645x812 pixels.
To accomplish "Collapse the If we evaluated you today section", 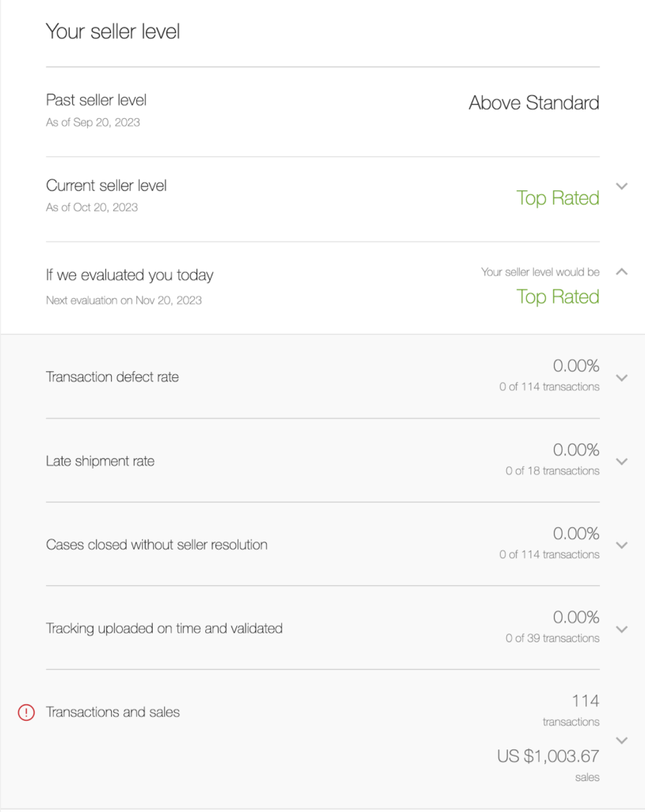I will (622, 272).
